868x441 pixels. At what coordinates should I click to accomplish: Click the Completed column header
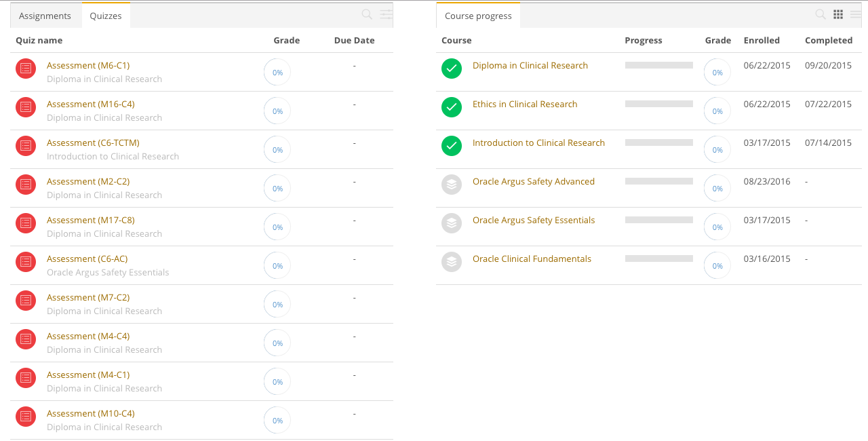[829, 40]
